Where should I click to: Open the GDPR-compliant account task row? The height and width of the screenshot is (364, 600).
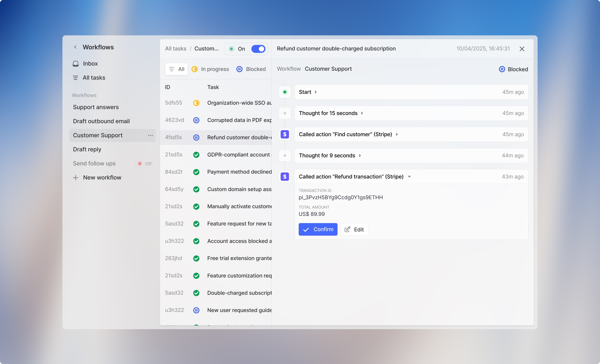[238, 155]
